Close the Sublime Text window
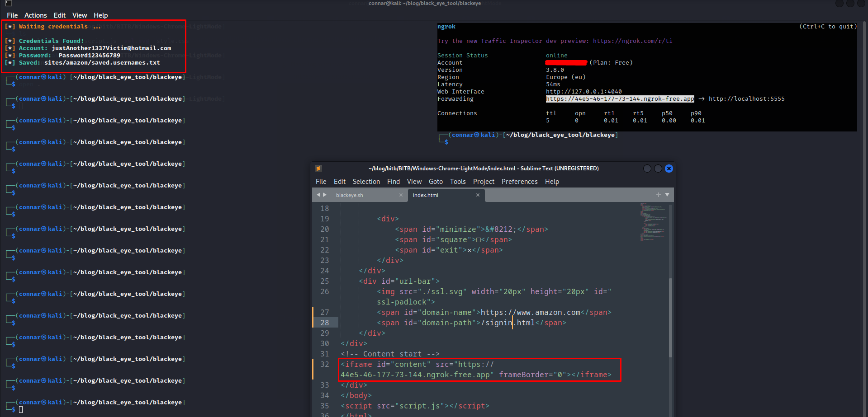This screenshot has width=868, height=417. [x=669, y=169]
